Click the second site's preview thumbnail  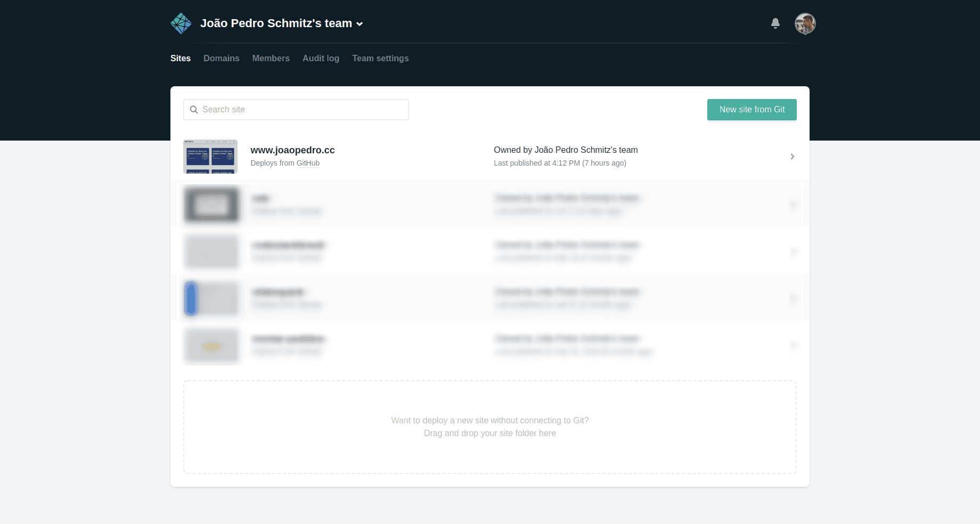(211, 205)
